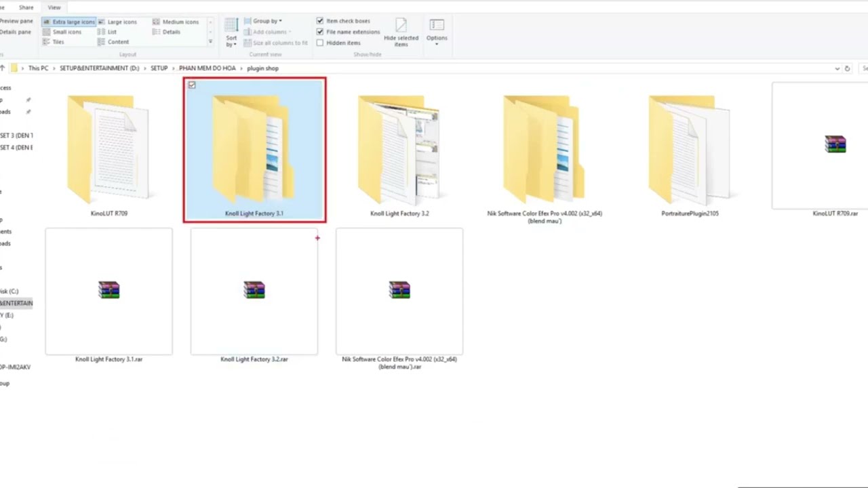Click the folder icon in the address bar
The height and width of the screenshot is (488, 868).
tap(14, 68)
